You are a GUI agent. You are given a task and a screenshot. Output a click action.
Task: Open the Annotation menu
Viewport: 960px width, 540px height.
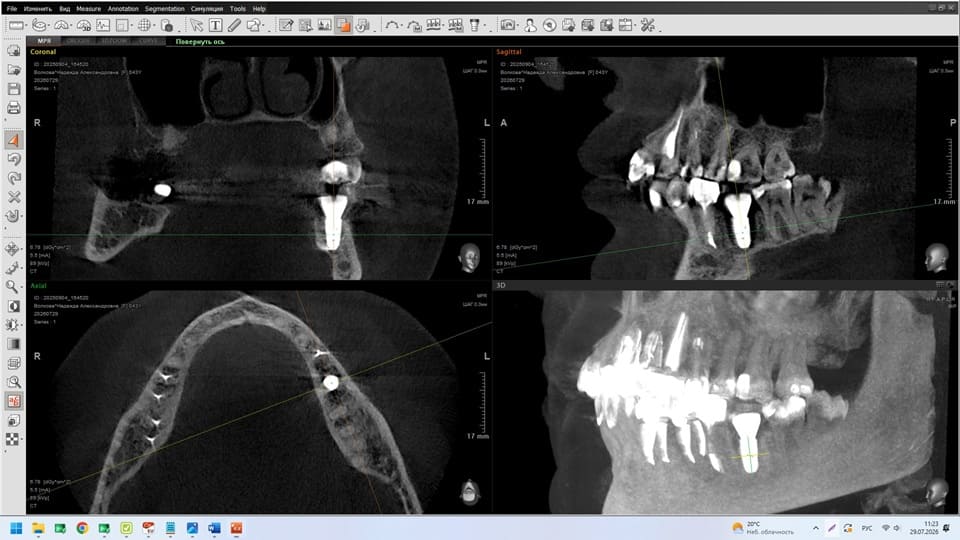122,9
